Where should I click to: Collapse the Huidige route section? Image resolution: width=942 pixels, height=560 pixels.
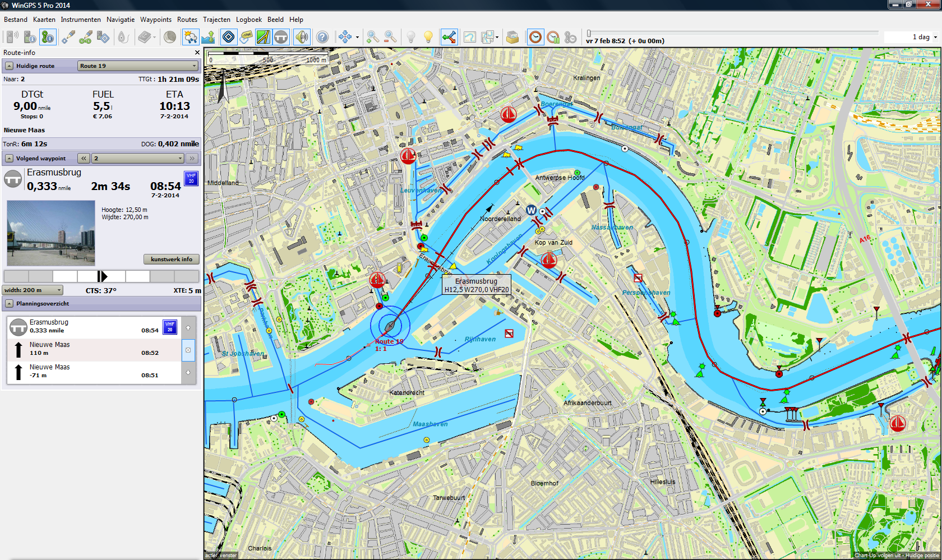(9, 66)
